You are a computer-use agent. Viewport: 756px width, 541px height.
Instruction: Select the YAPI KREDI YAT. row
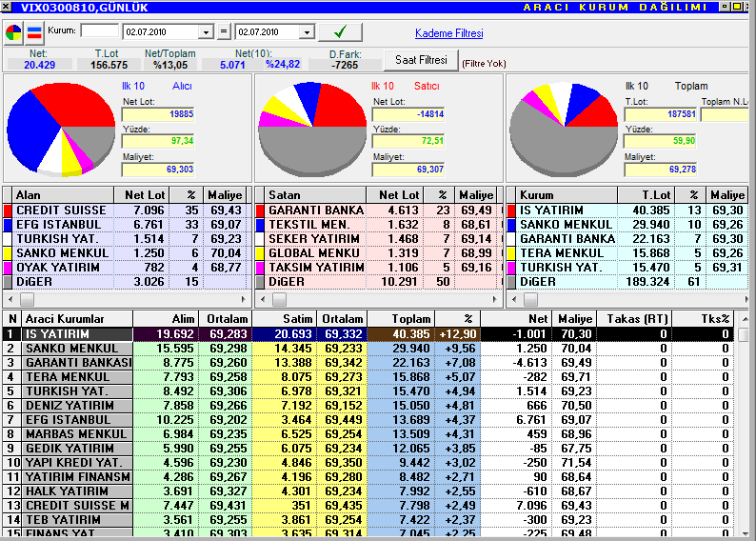pyautogui.click(x=368, y=462)
